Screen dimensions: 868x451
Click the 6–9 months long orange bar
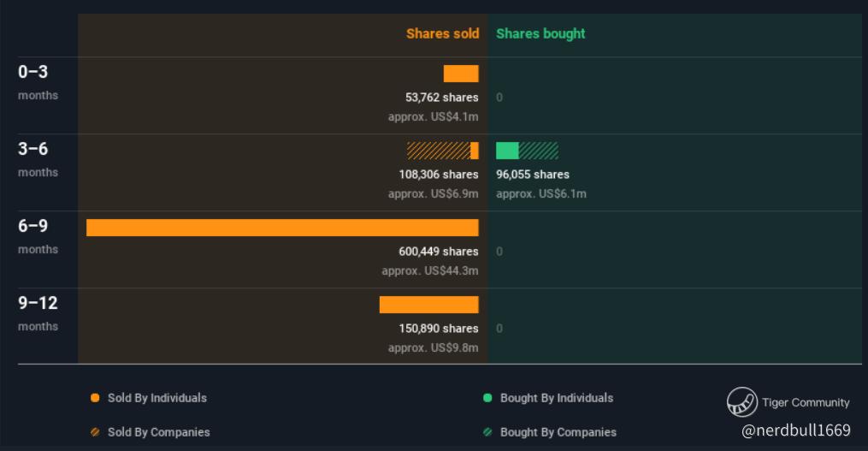pyautogui.click(x=282, y=228)
